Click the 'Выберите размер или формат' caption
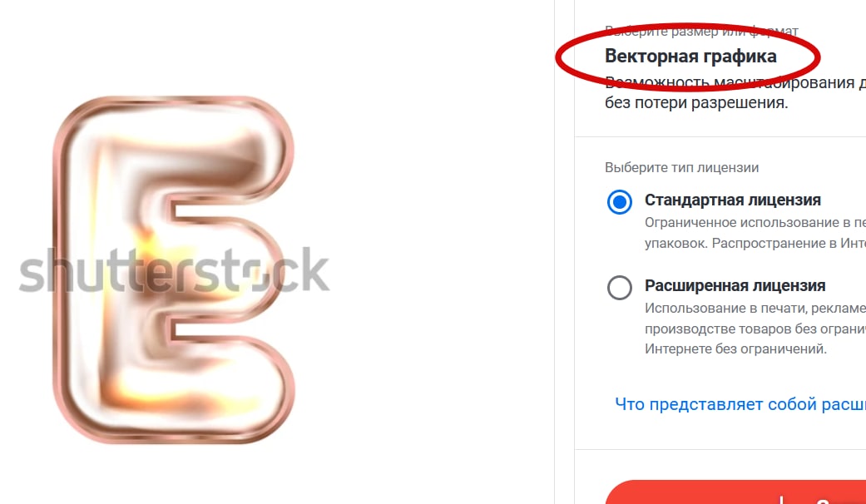This screenshot has height=504, width=866. coord(701,31)
